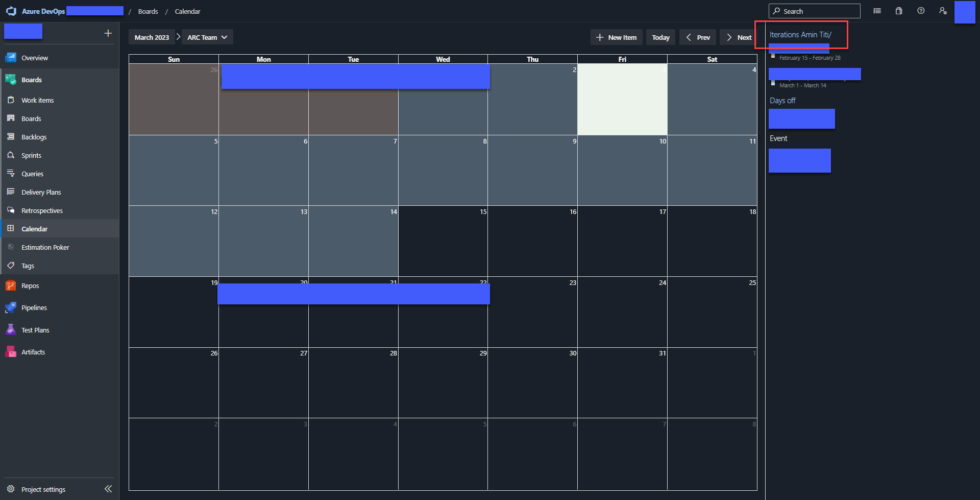The image size is (980, 500).
Task: Jump to Today on the calendar
Action: tap(660, 37)
